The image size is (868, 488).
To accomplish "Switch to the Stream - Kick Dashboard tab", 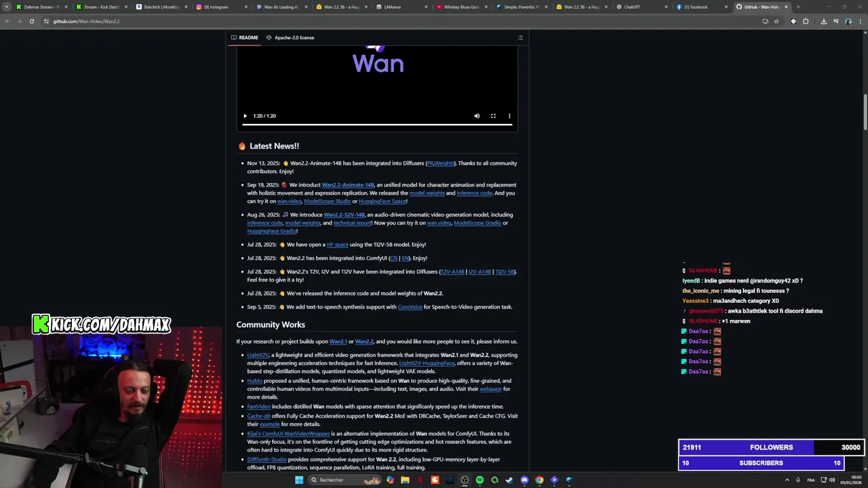I will pyautogui.click(x=101, y=7).
